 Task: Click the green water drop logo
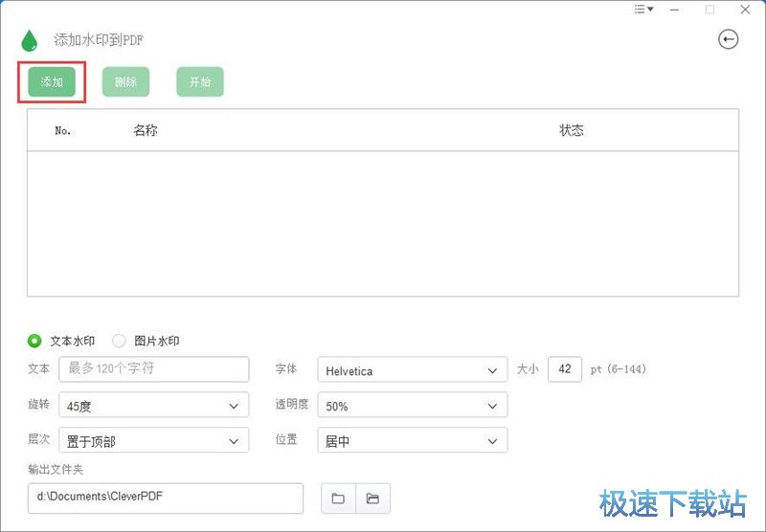coord(30,40)
